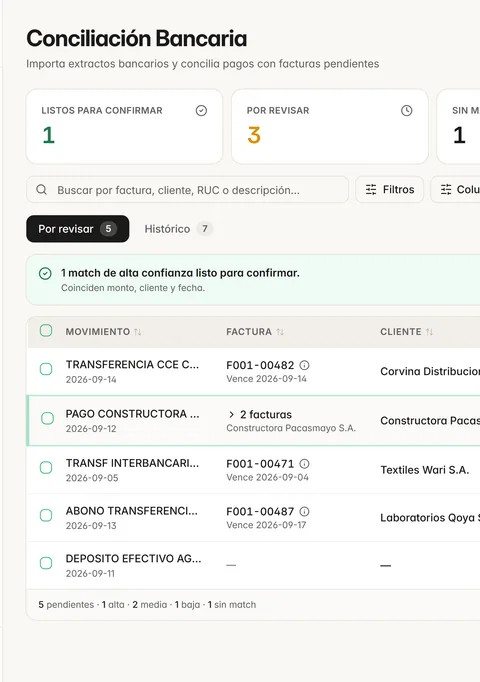Click the Vence 2026-09-17 due date
This screenshot has width=480, height=682.
[266, 525]
